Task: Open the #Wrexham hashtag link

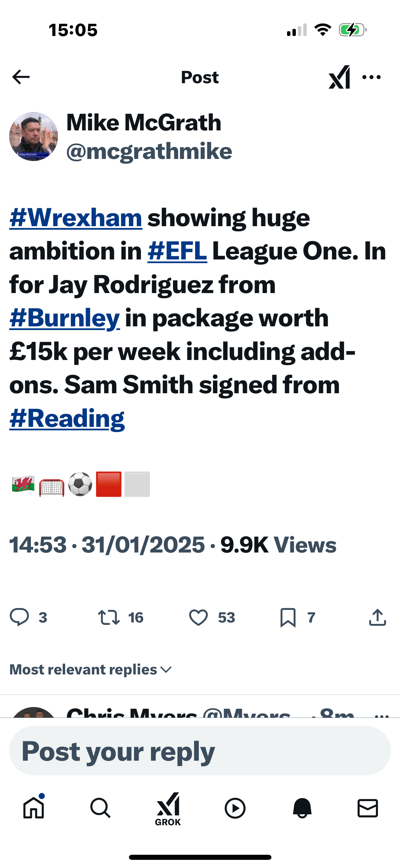Action: (x=76, y=218)
